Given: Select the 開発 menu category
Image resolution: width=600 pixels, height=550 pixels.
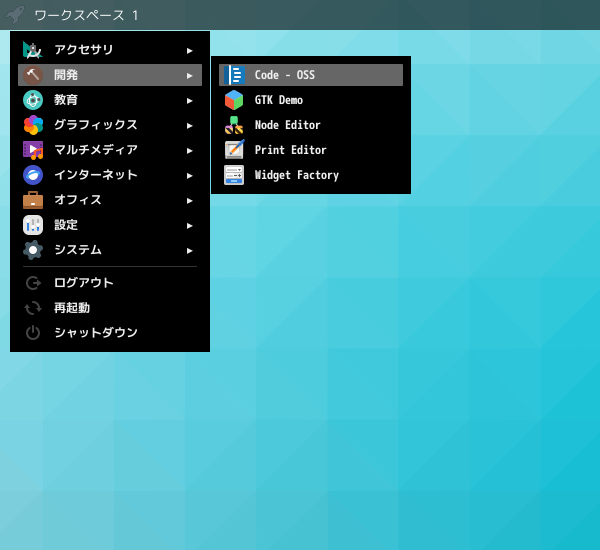Looking at the screenshot, I should click(66, 75).
